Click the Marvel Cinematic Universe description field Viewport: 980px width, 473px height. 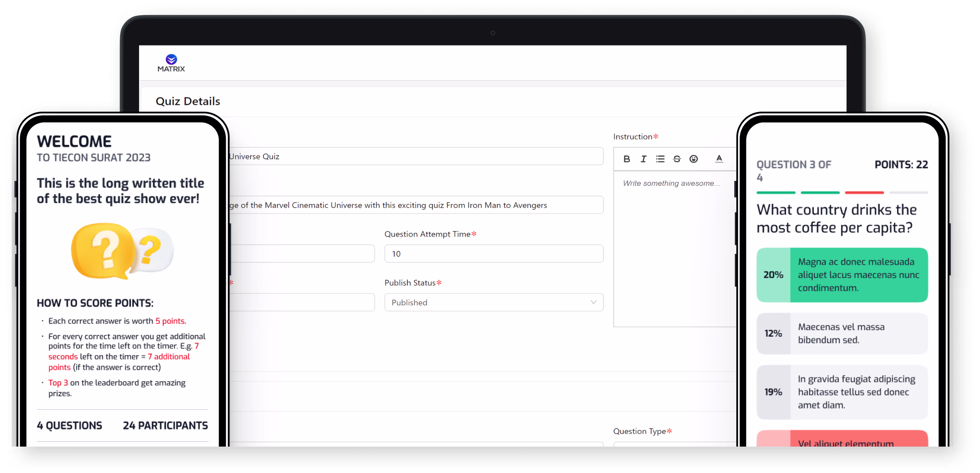coord(415,205)
